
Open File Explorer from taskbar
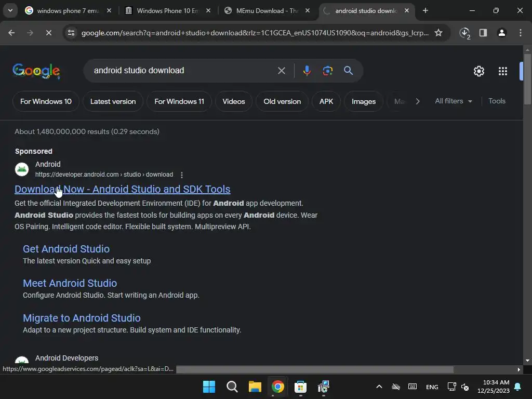point(255,387)
